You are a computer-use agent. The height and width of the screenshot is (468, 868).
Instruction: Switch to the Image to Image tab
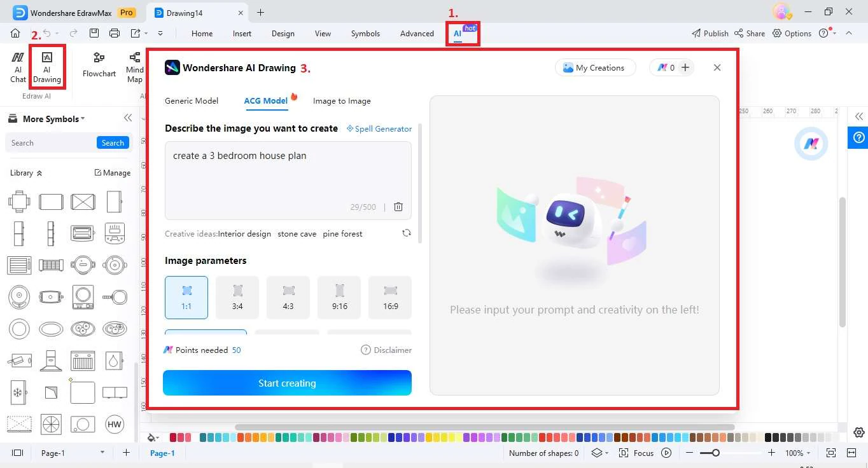(342, 100)
